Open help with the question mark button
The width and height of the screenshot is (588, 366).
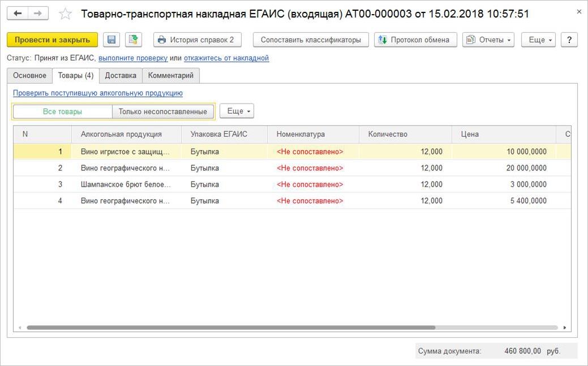click(569, 40)
